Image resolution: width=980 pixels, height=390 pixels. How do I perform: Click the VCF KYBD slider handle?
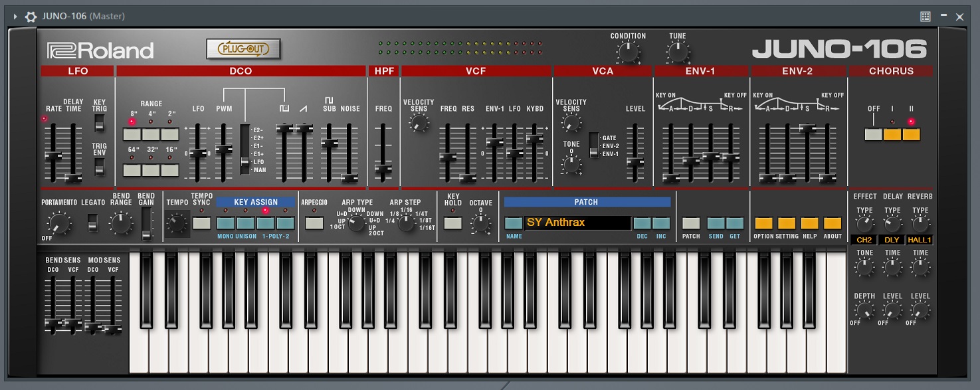pos(534,139)
